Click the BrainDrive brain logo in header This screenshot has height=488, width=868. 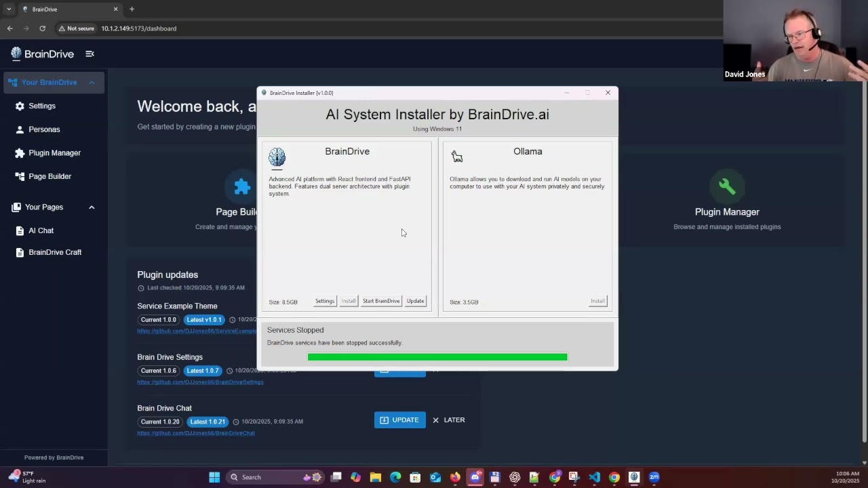[x=16, y=54]
